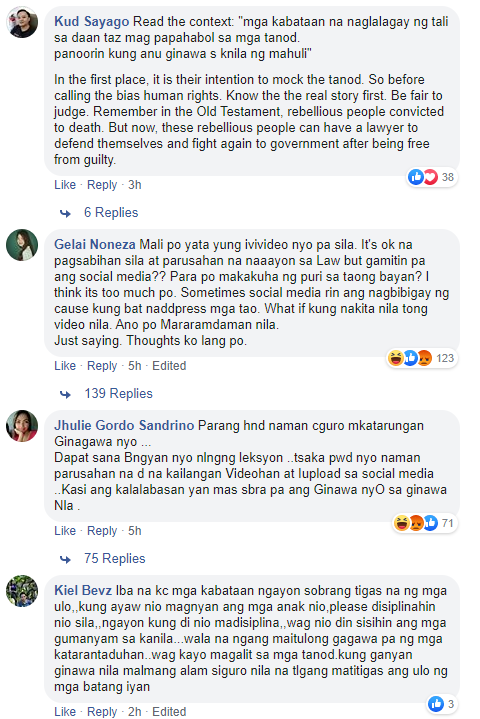Reply to Kiel Bevz's comment
Screen dimensions: 480x719
click(x=102, y=712)
